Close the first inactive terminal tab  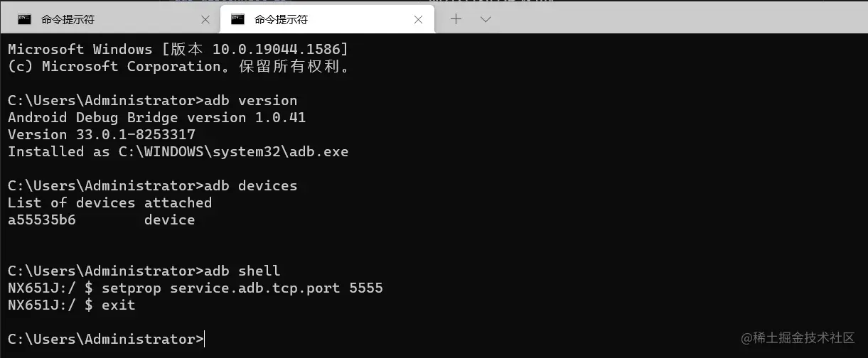(x=205, y=20)
